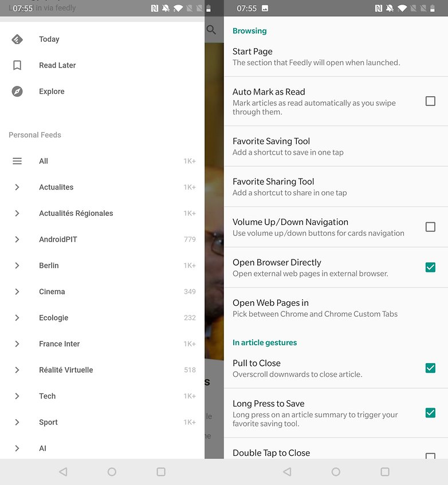Open Favorite Sharing Tool setting
This screenshot has height=485, width=448.
[x=336, y=187]
